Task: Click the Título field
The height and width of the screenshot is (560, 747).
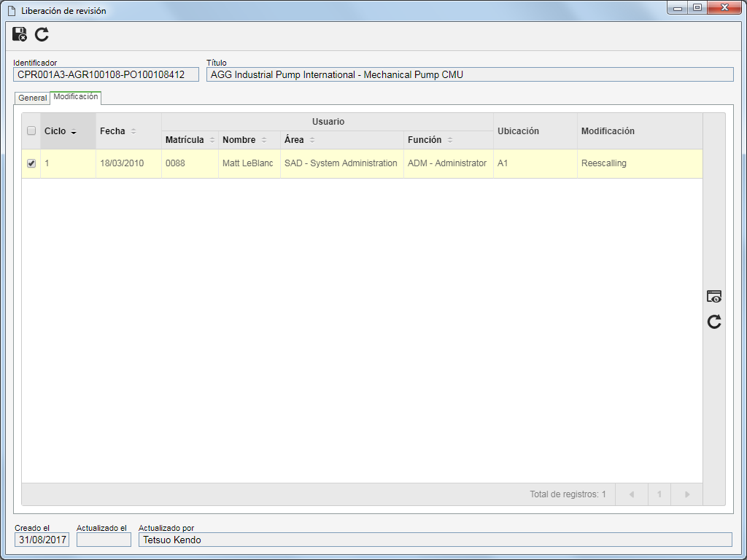Action: (x=470, y=75)
